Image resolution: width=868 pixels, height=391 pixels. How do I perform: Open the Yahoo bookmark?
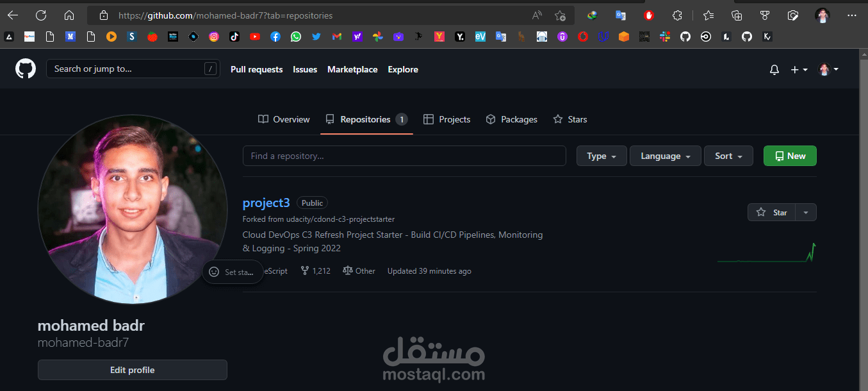[x=357, y=37]
